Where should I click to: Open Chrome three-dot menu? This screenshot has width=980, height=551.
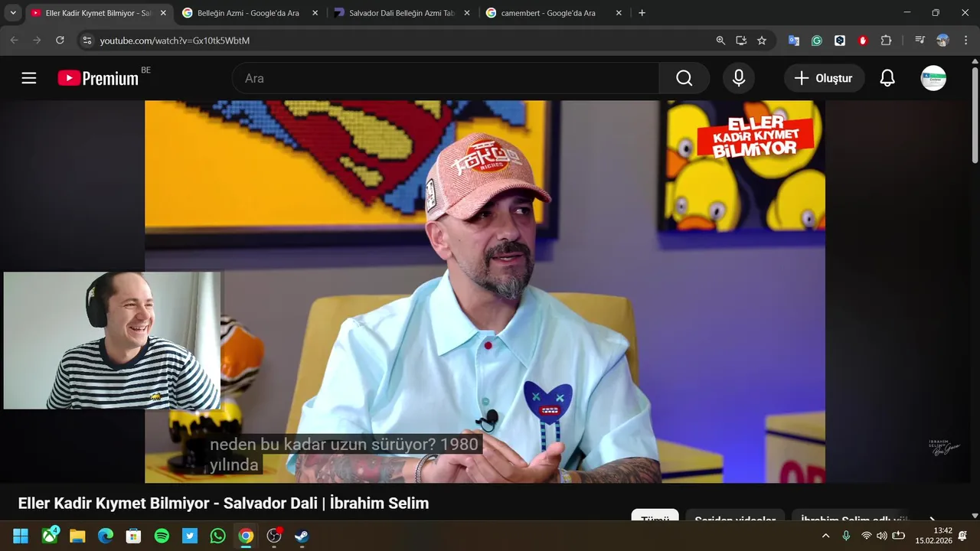[965, 41]
